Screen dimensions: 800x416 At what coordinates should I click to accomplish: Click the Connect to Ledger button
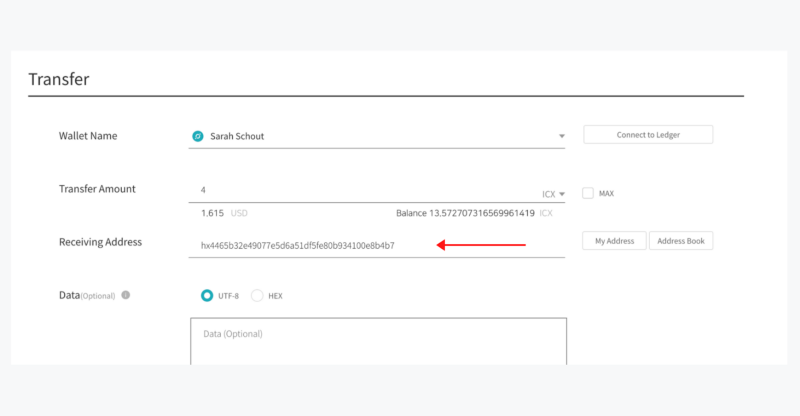pos(648,135)
